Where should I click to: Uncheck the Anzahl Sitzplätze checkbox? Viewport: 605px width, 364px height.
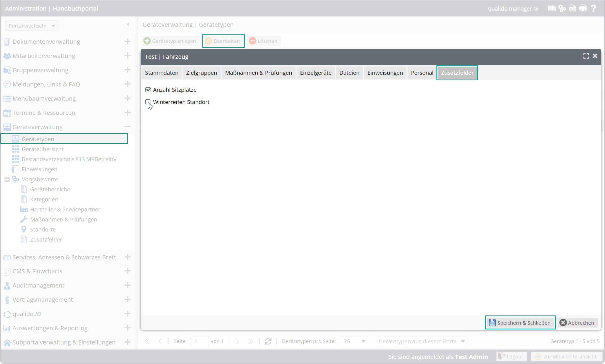tap(148, 90)
